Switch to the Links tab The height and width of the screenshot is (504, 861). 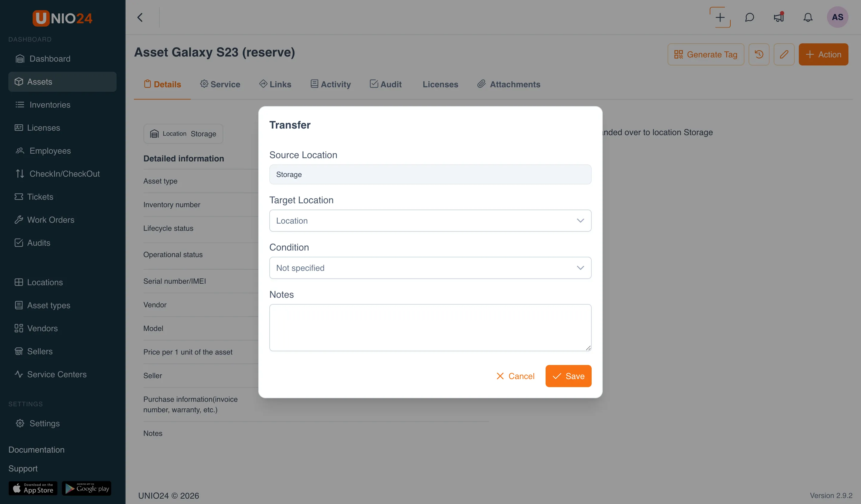275,84
